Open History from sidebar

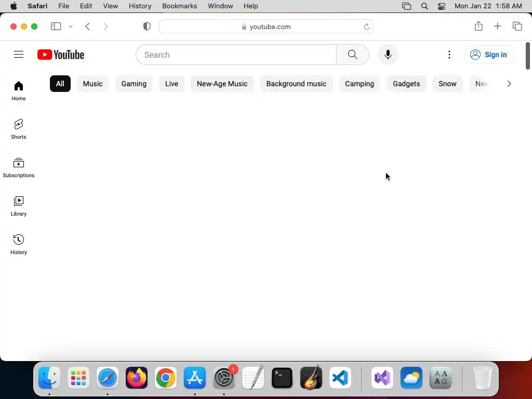(19, 244)
